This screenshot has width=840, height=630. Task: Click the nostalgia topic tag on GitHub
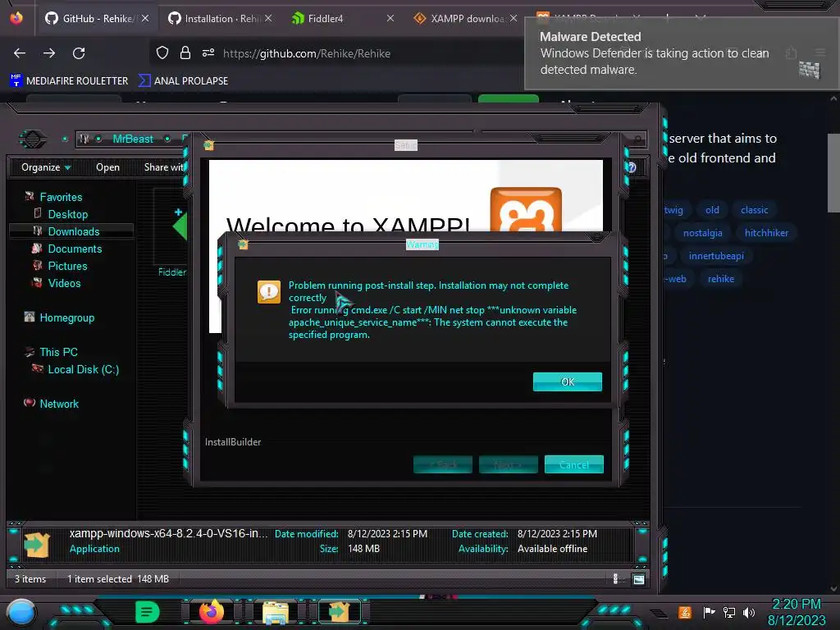point(702,233)
